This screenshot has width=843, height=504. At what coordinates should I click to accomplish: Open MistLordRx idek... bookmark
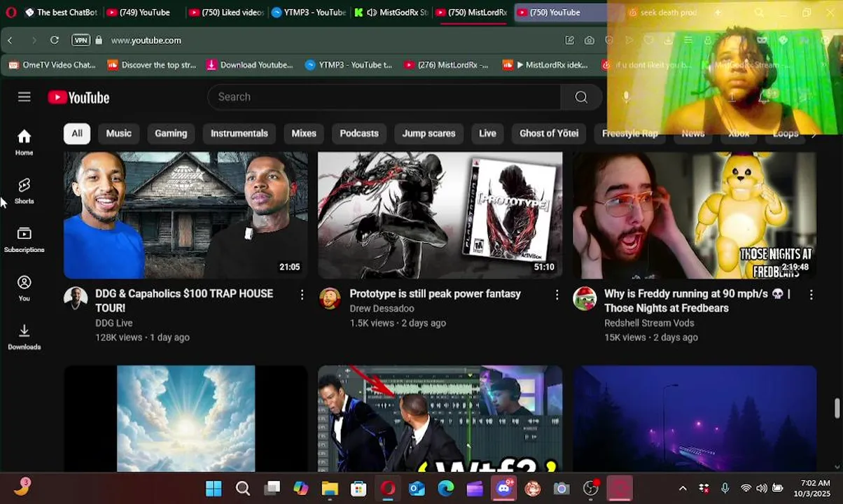pos(545,65)
